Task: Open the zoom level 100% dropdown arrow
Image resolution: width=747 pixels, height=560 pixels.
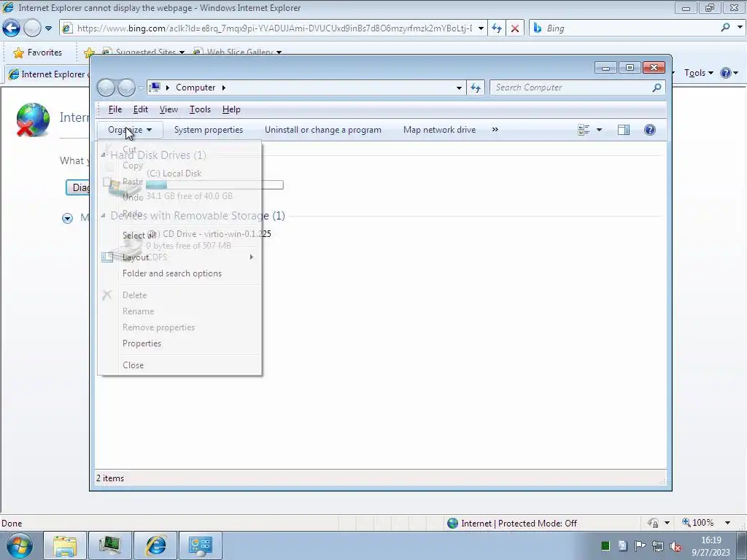Action: pos(727,523)
